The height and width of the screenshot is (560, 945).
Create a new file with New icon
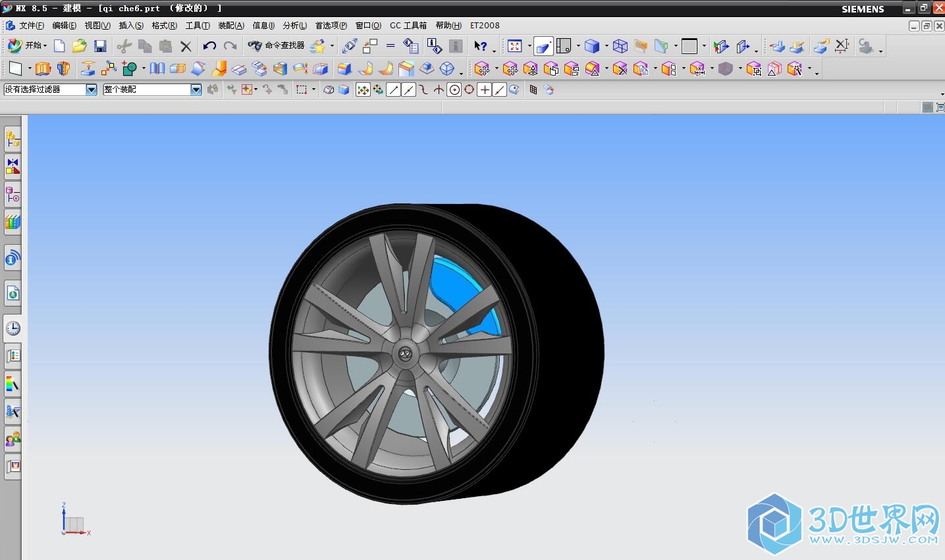tap(59, 45)
